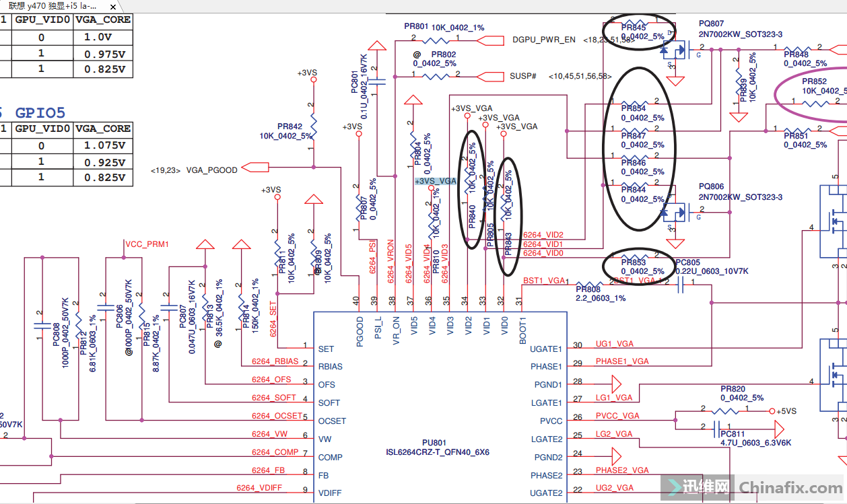Click the PR852 resistor designator
847x504 pixels.
click(814, 81)
